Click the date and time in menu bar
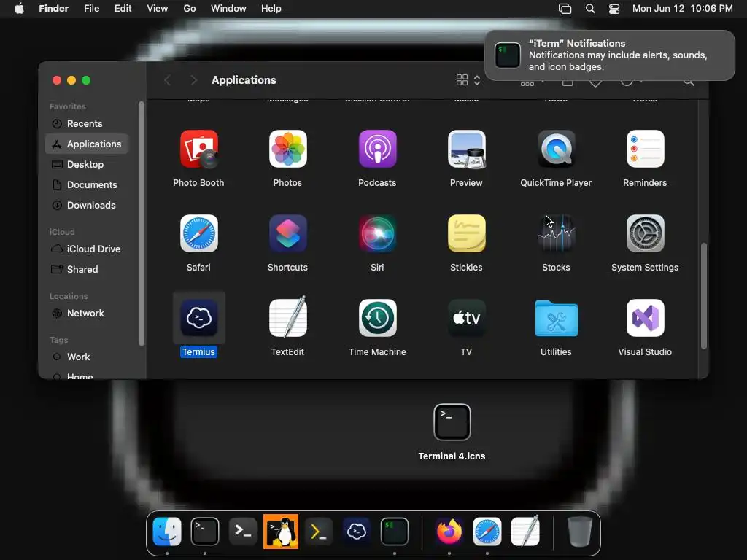This screenshot has height=560, width=747. pos(682,9)
